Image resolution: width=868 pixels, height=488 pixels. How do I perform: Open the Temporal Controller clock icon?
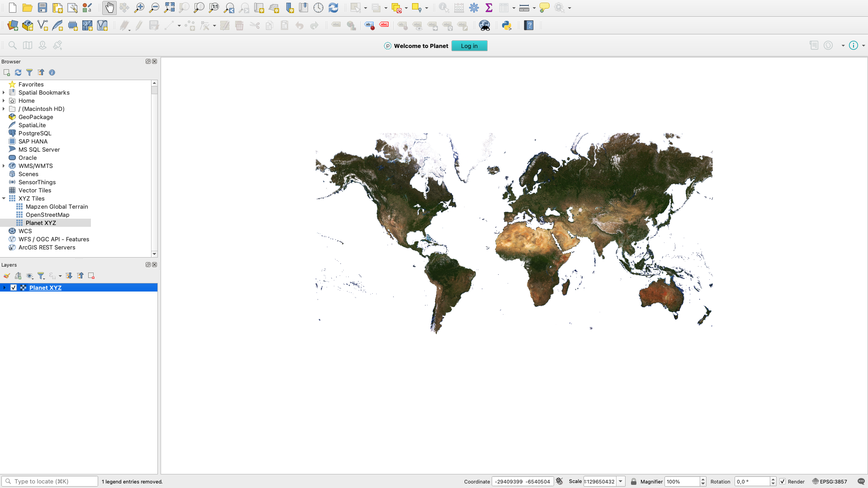point(318,8)
